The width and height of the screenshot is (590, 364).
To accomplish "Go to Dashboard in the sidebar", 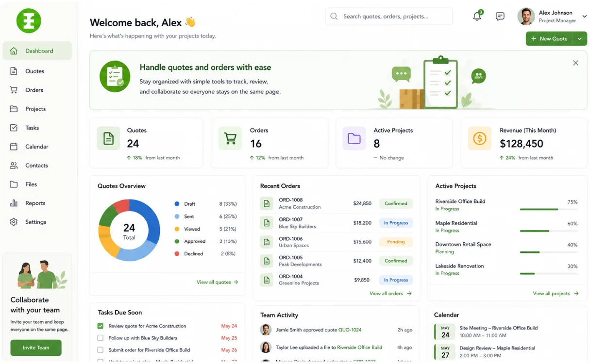I will (x=37, y=51).
